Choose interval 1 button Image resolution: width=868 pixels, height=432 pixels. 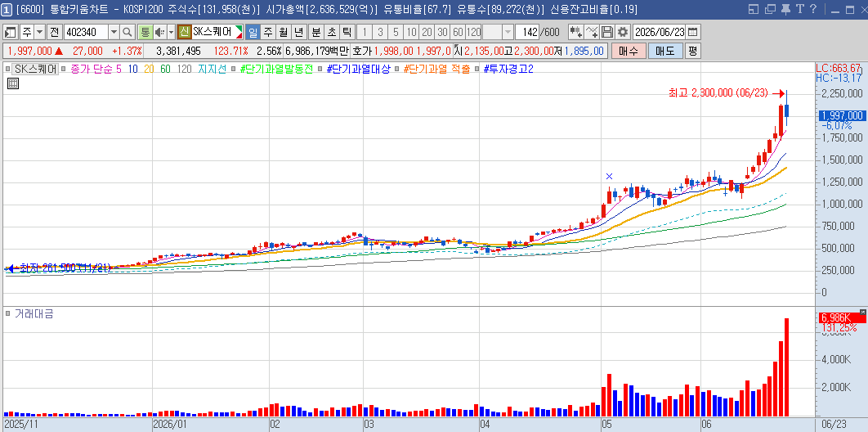coord(365,32)
